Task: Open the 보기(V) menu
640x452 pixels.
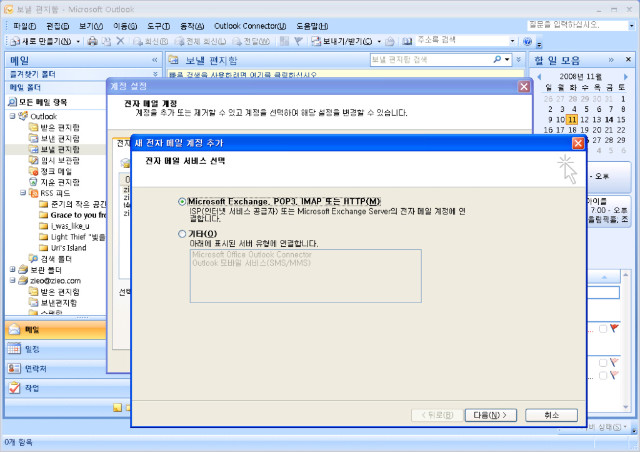Action: pyautogui.click(x=91, y=26)
